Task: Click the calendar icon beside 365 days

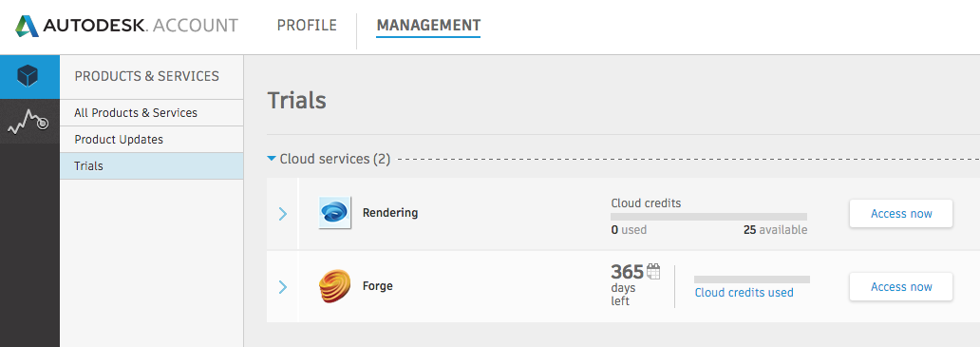Action: [652, 271]
